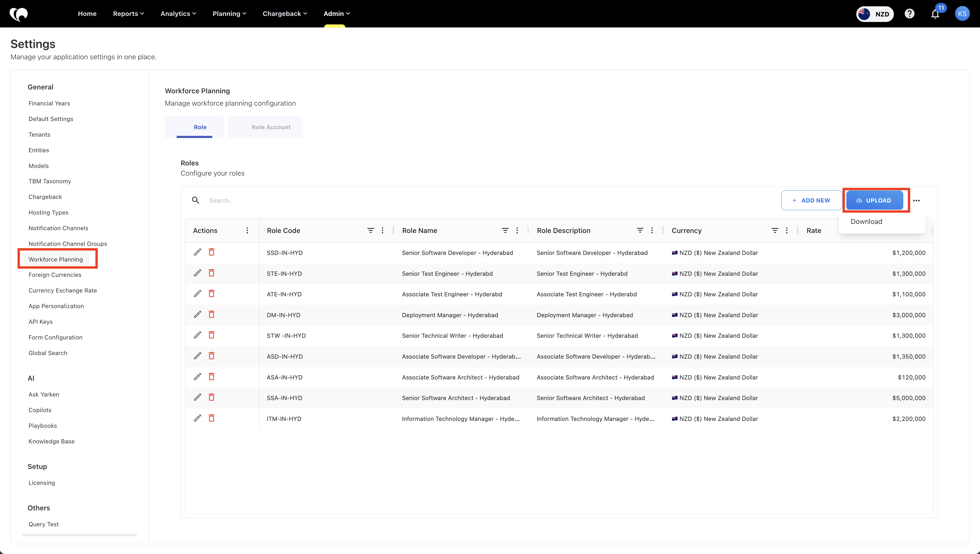The height and width of the screenshot is (554, 980).
Task: Open Workforce Planning in the sidebar
Action: point(56,259)
